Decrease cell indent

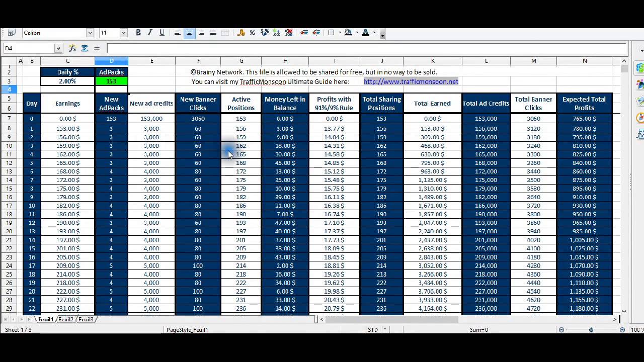click(304, 33)
